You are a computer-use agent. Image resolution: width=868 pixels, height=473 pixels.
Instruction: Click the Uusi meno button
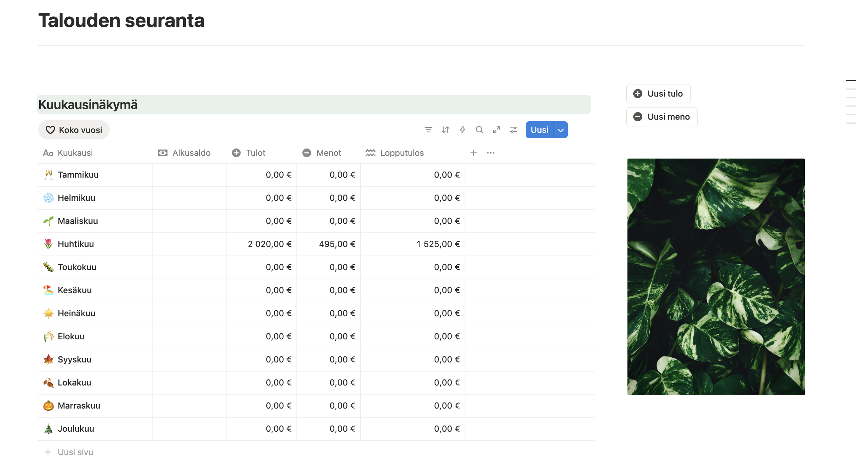[x=662, y=117]
